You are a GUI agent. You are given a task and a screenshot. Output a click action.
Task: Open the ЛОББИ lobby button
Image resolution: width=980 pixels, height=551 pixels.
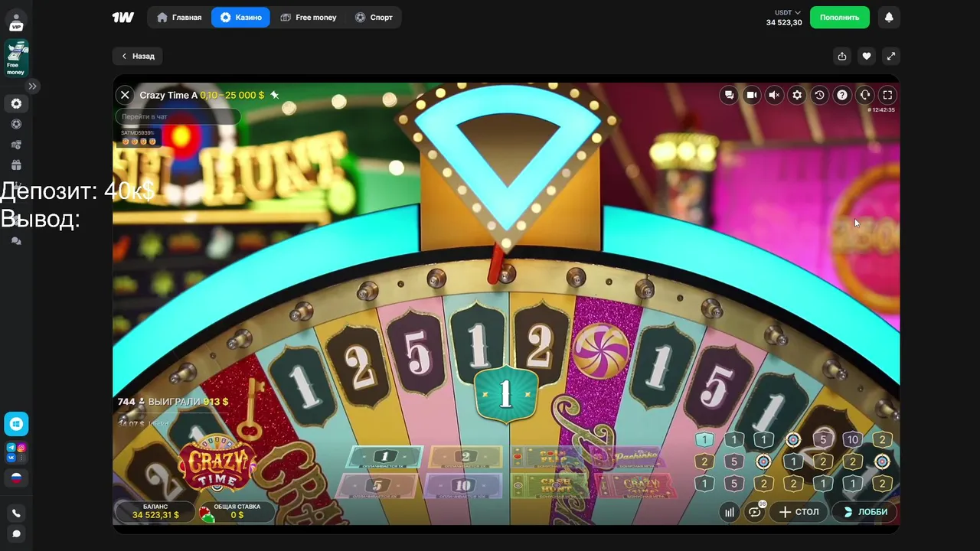(865, 512)
